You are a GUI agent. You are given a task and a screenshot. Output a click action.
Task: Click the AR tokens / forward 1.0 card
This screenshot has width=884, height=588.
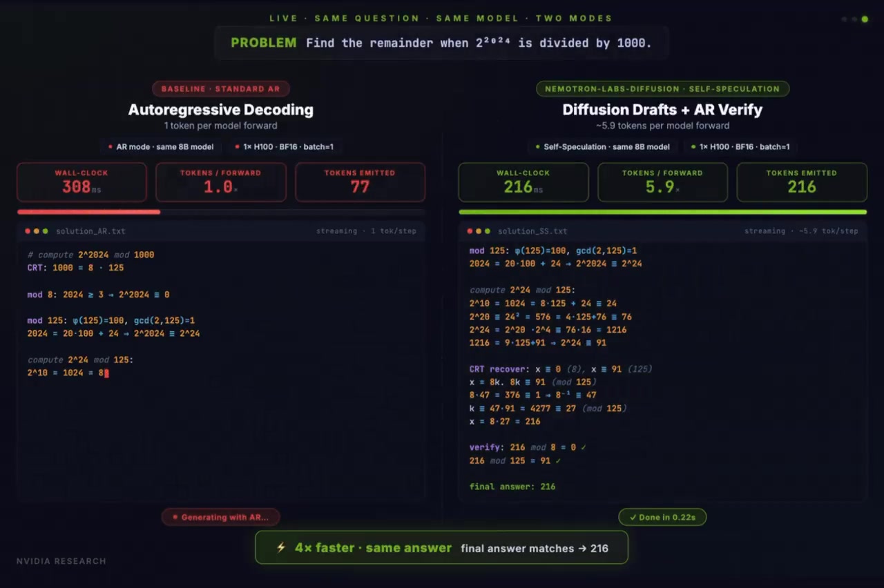(x=221, y=182)
